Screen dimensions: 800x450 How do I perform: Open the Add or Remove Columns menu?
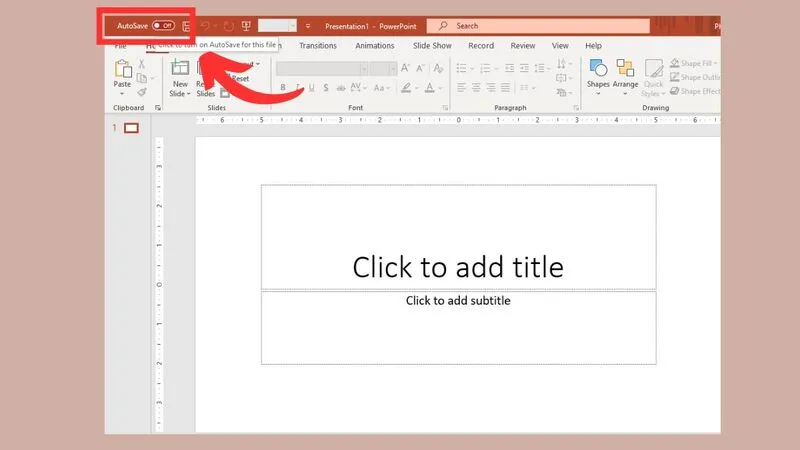(527, 88)
